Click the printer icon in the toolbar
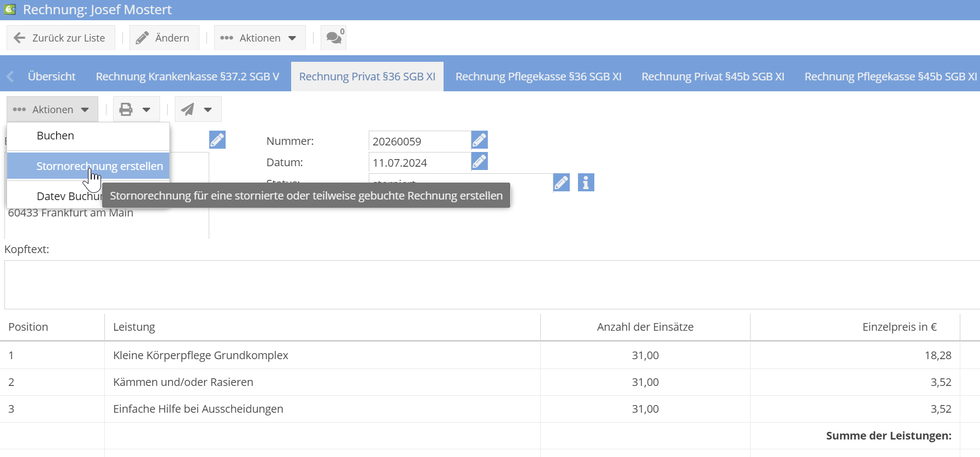The width and height of the screenshot is (980, 457). 126,109
